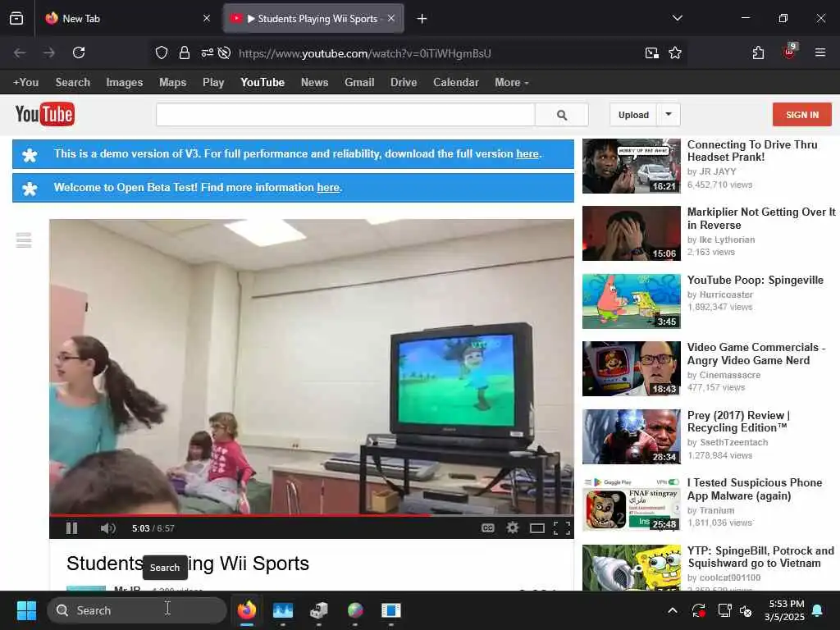Focus the YouTube search input field
The height and width of the screenshot is (630, 840).
(x=345, y=115)
